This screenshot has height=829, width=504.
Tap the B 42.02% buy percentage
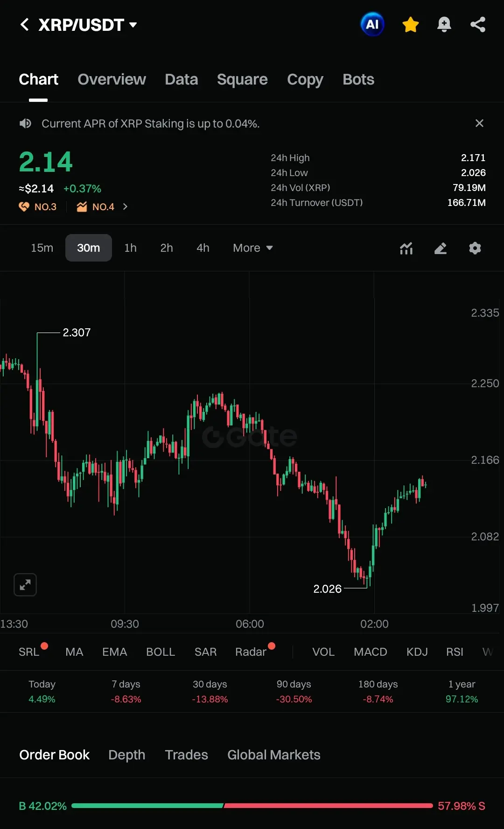pos(42,806)
